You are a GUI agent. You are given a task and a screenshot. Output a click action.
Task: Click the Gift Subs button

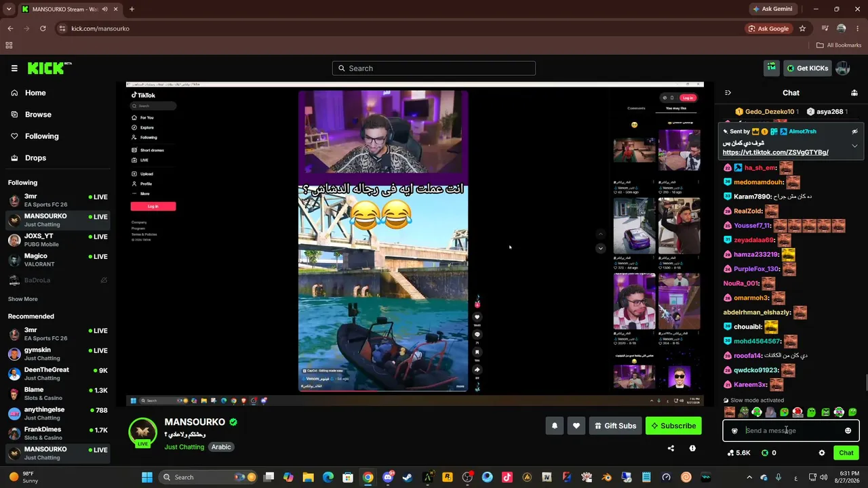[x=616, y=426]
